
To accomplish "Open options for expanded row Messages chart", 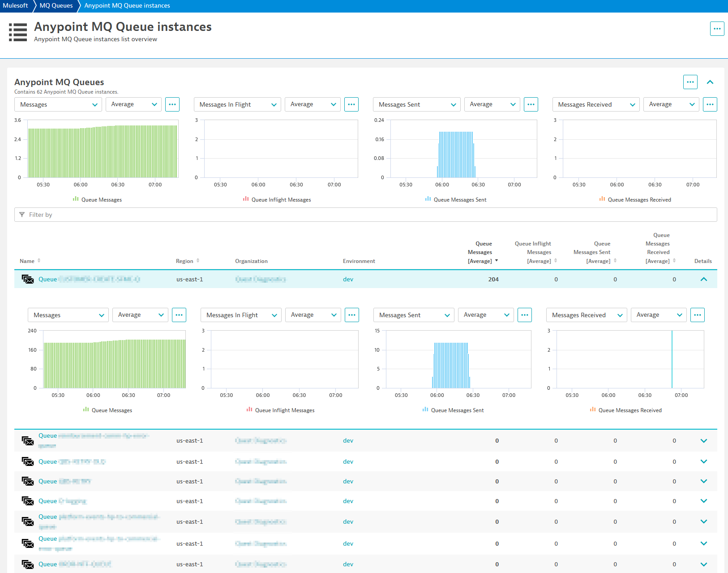I will point(179,315).
